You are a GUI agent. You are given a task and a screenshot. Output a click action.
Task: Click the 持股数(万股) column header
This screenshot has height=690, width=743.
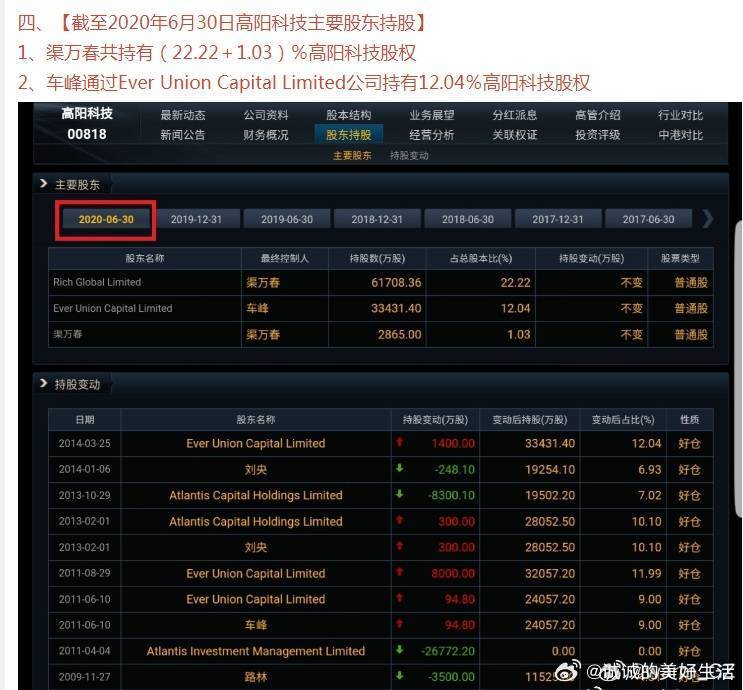click(377, 258)
